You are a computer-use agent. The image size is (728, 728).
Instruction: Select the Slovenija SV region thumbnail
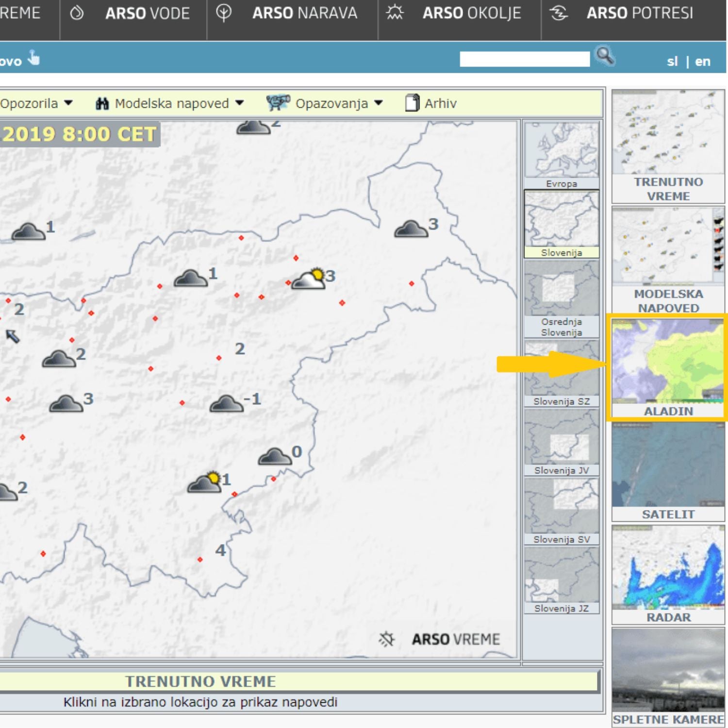(562, 511)
